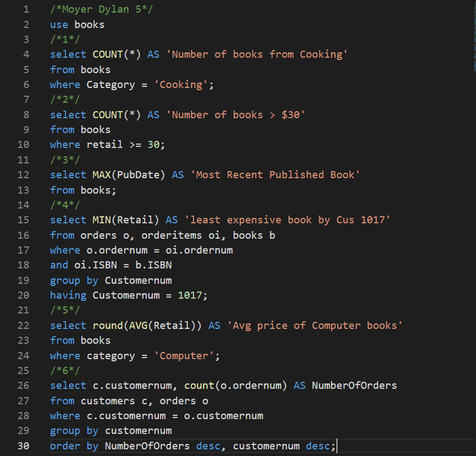Click line number 26 in gutter
Viewport: 476px width, 456px height.
(24, 386)
